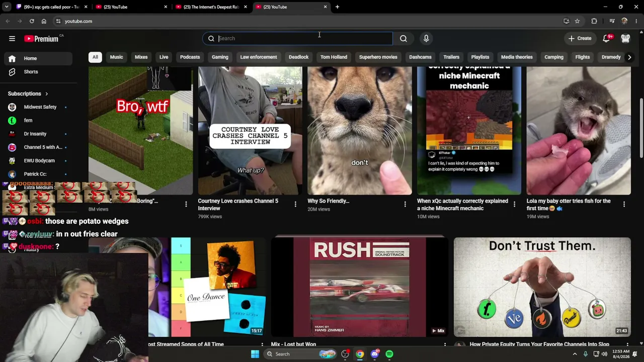This screenshot has height=362, width=644.
Task: Filter feed by Mixes chip
Action: (x=141, y=57)
